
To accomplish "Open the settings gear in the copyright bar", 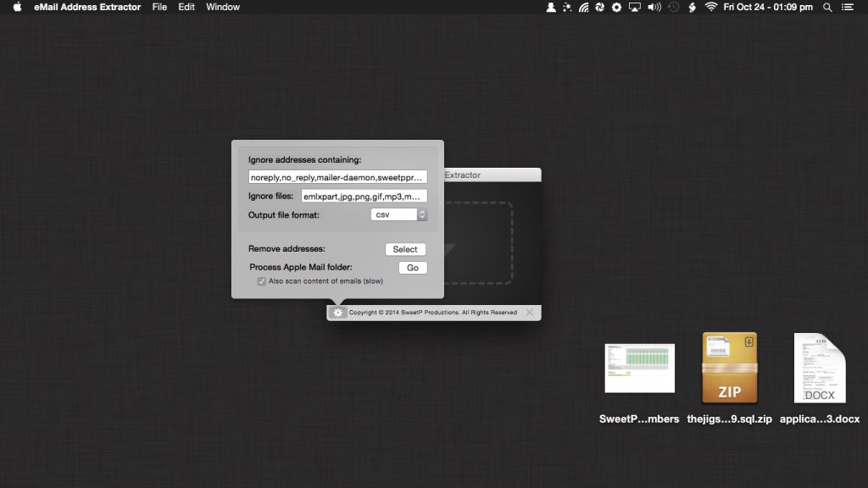I will pos(338,312).
